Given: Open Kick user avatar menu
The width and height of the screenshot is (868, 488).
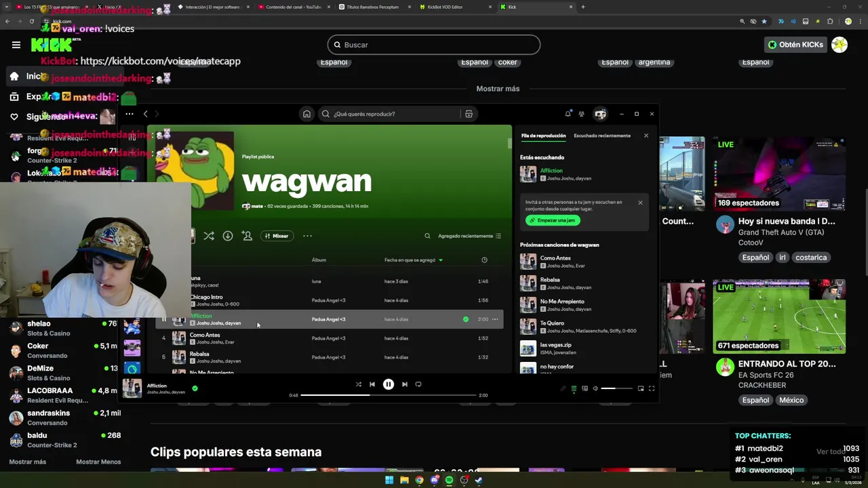Looking at the screenshot, I should tap(840, 45).
